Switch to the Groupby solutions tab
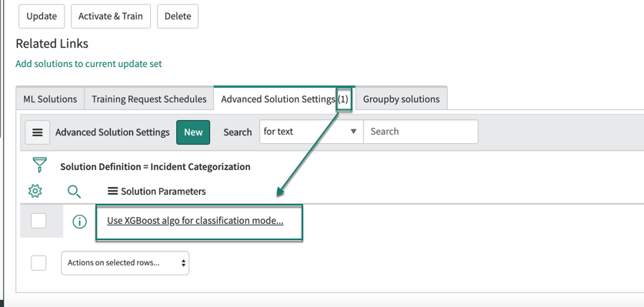 (402, 99)
